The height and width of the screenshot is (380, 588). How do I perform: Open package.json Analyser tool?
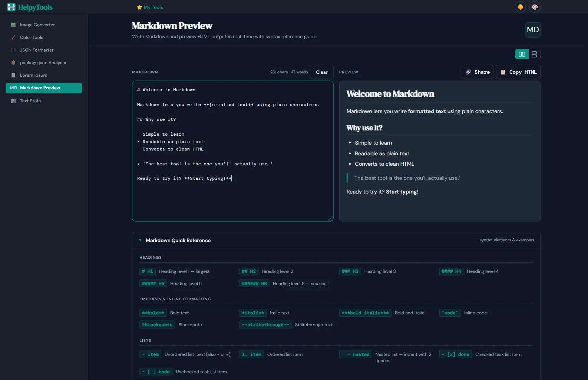[x=44, y=63]
